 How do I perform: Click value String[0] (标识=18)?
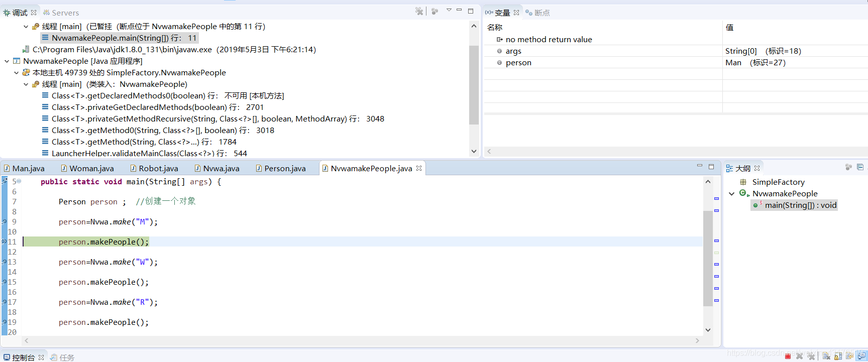coord(763,51)
